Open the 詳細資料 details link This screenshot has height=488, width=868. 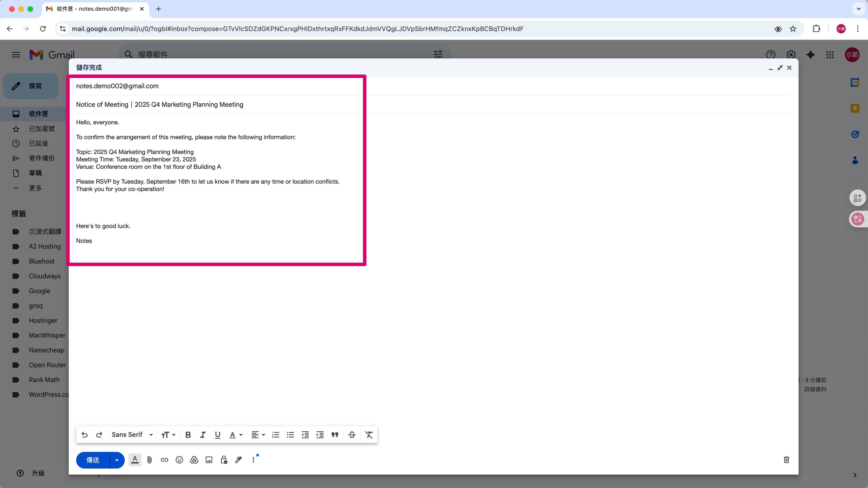pyautogui.click(x=815, y=389)
